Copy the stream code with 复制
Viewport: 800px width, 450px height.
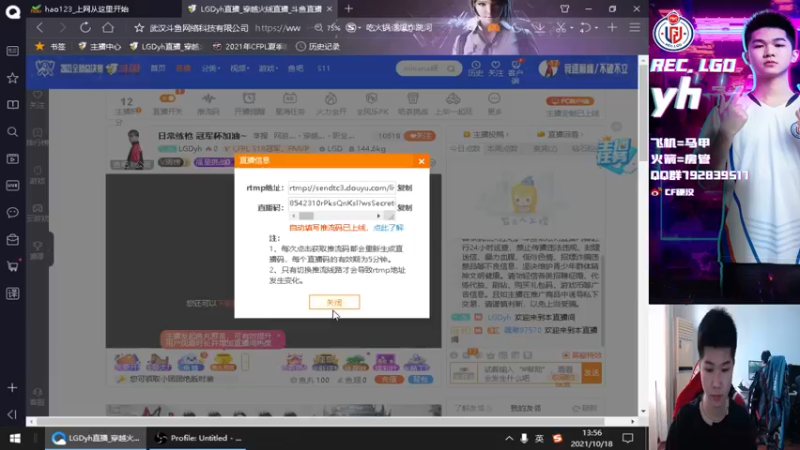[x=405, y=208]
